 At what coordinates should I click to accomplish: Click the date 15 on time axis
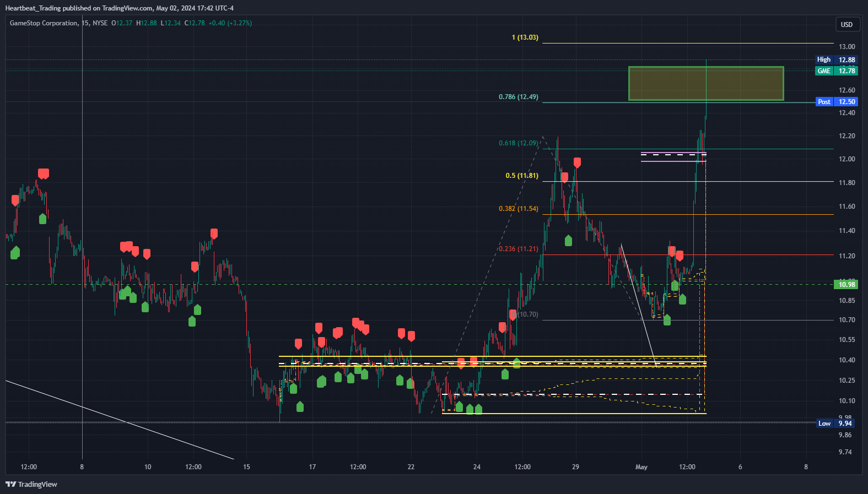tap(246, 467)
